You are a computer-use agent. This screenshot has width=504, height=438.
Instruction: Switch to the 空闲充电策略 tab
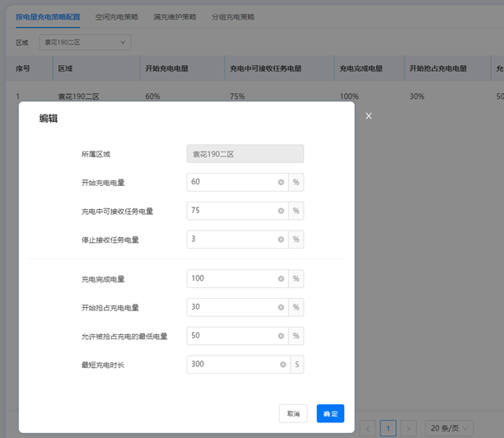[116, 16]
